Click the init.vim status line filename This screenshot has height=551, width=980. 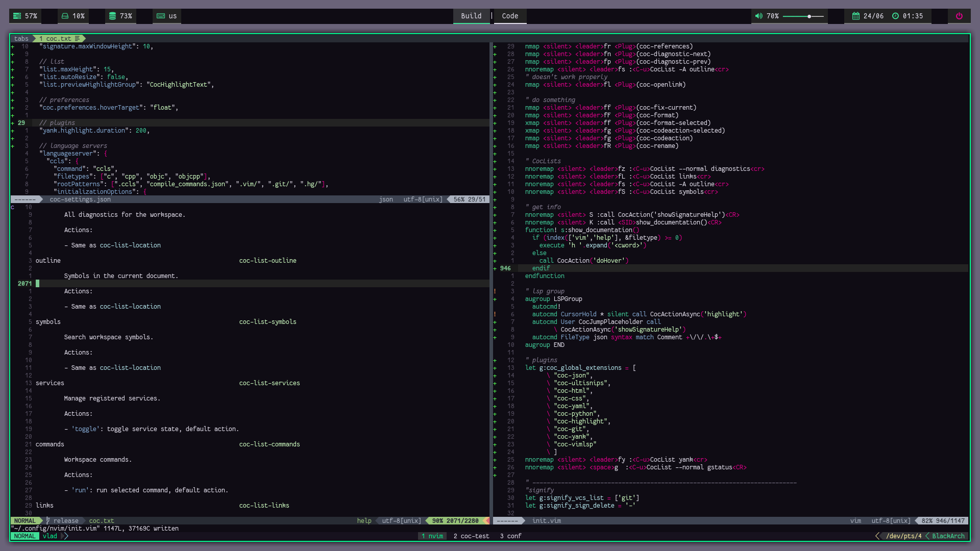(x=546, y=521)
